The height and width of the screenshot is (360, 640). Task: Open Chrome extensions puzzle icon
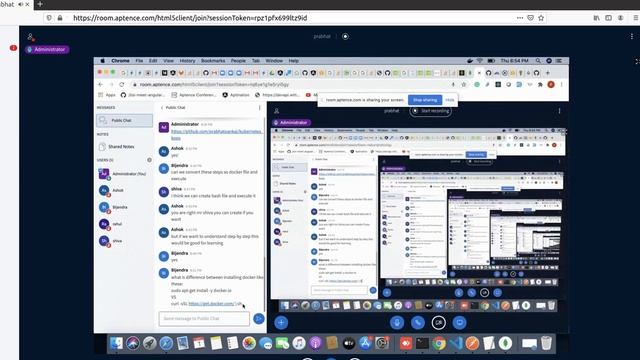pyautogui.click(x=540, y=84)
